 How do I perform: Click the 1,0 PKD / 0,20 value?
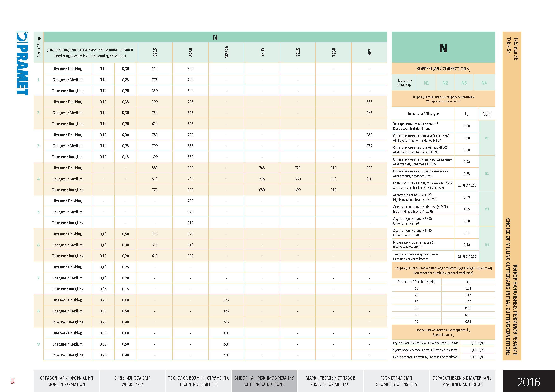pyautogui.click(x=467, y=186)
